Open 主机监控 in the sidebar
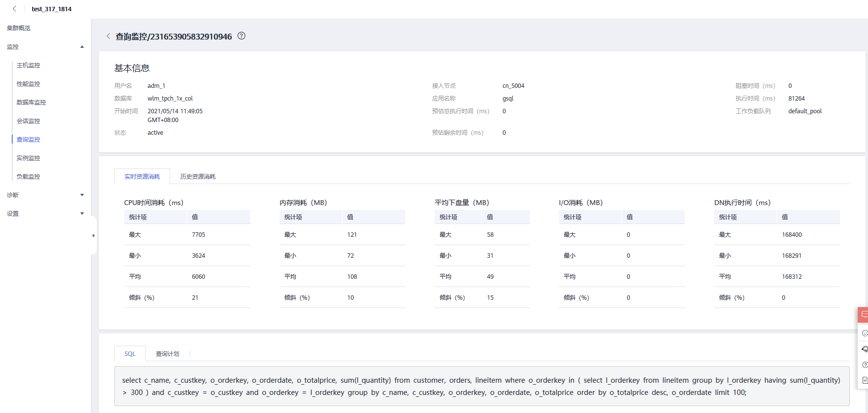 (x=28, y=65)
